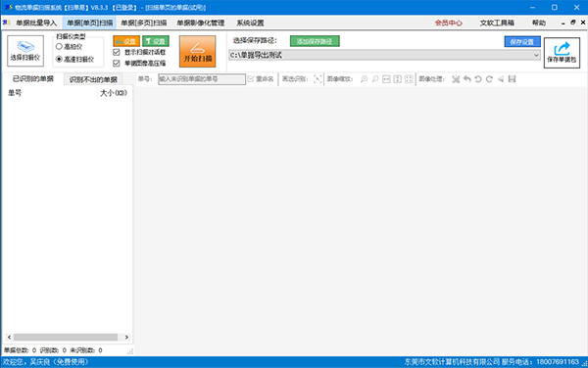The image size is (588, 368).
Task: Open the 单据[单页]扫描 menu
Action: tap(89, 23)
